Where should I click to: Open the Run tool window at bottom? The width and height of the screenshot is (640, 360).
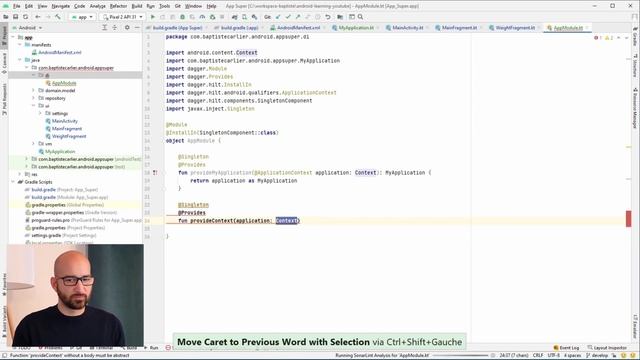point(151,348)
